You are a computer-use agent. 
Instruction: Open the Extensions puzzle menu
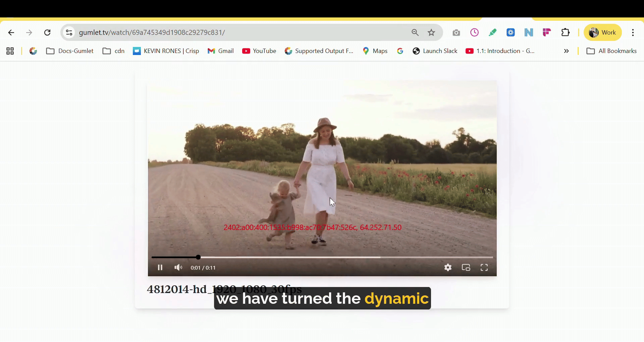click(566, 33)
